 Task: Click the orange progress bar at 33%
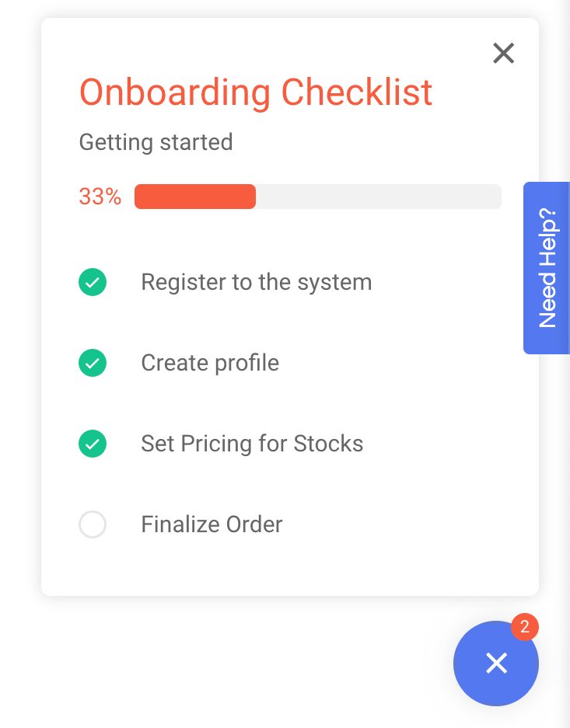pyautogui.click(x=194, y=197)
